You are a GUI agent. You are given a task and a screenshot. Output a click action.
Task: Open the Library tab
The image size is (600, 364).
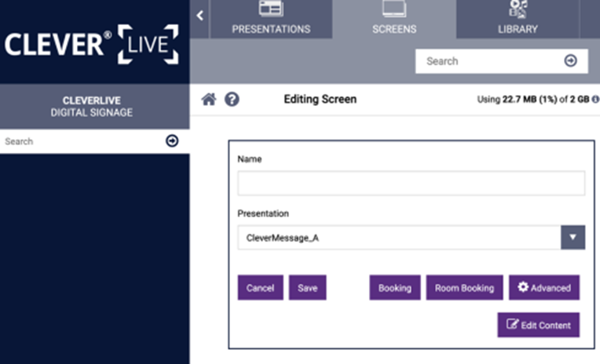(518, 19)
